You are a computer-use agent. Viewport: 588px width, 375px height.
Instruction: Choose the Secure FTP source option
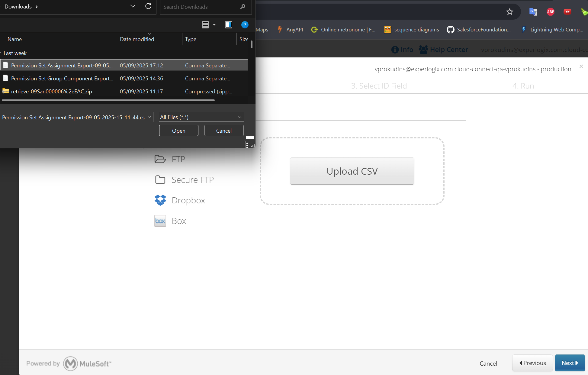pyautogui.click(x=184, y=180)
